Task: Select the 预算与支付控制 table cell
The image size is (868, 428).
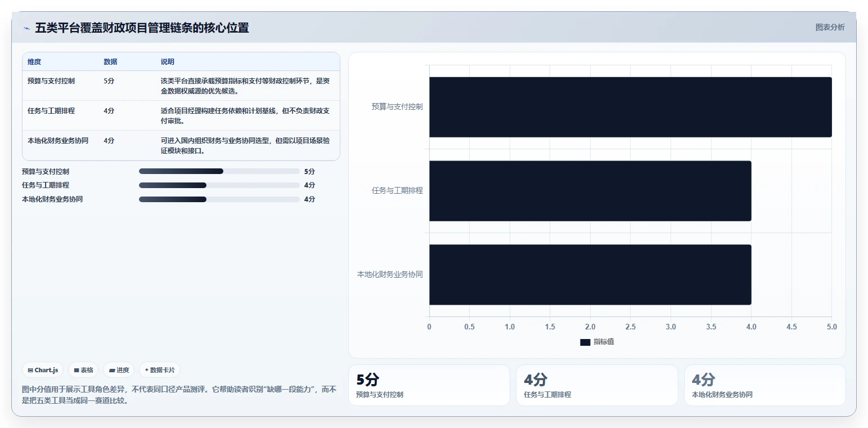Action: [x=51, y=81]
